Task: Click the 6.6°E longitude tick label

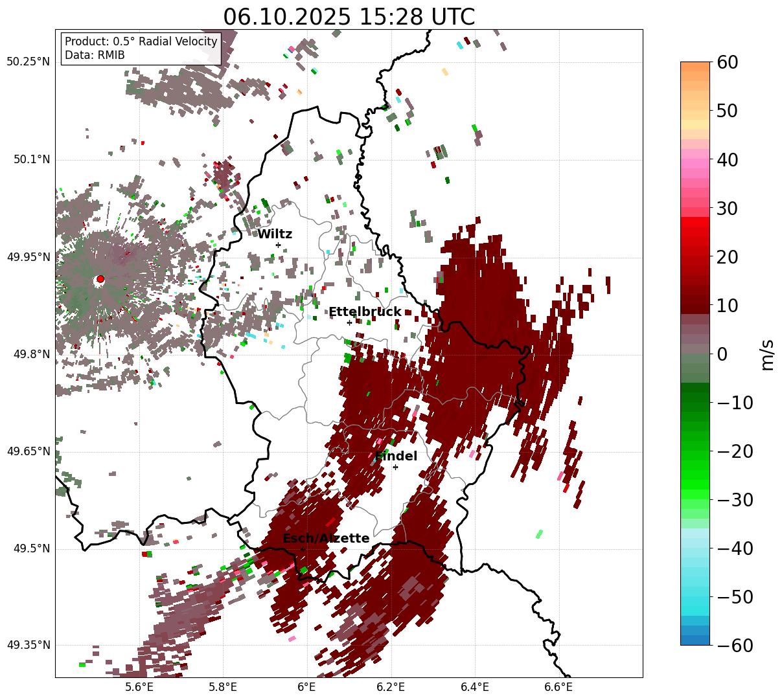Action: point(558,688)
